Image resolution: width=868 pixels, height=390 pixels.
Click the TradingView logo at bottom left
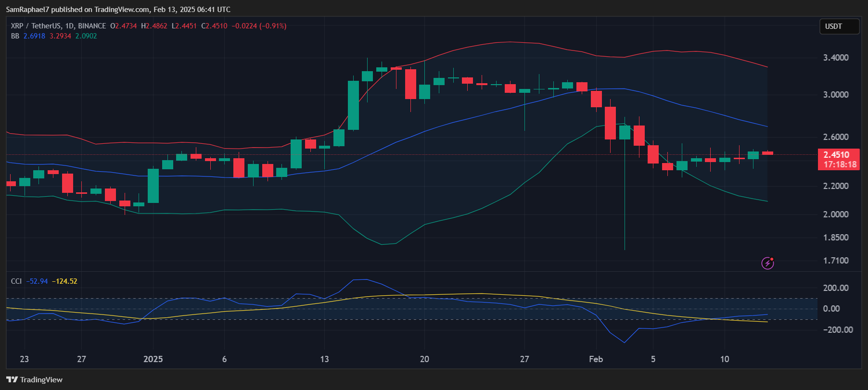[35, 379]
